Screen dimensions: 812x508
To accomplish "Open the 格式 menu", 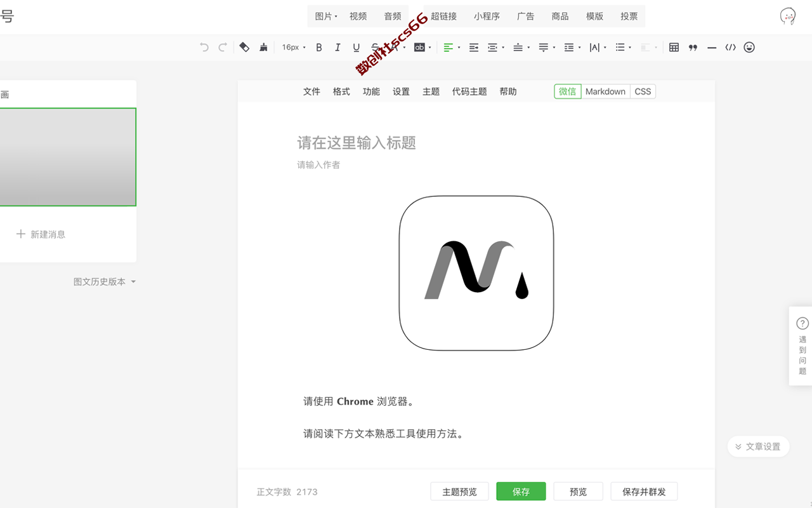I will click(x=341, y=91).
